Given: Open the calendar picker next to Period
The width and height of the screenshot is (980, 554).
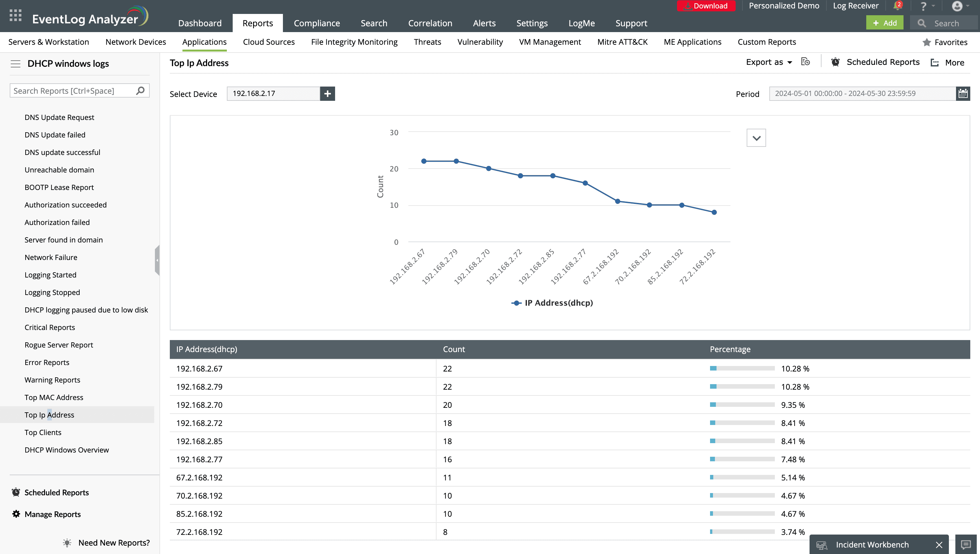Looking at the screenshot, I should [x=963, y=94].
